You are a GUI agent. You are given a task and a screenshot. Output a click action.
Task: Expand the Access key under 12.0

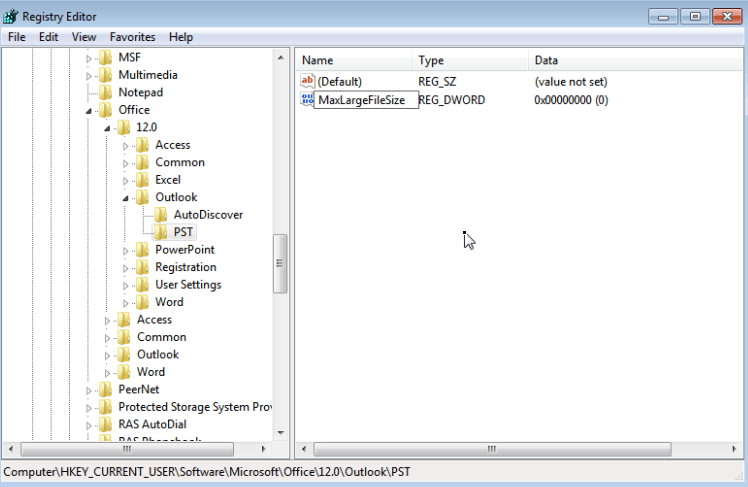(x=125, y=146)
